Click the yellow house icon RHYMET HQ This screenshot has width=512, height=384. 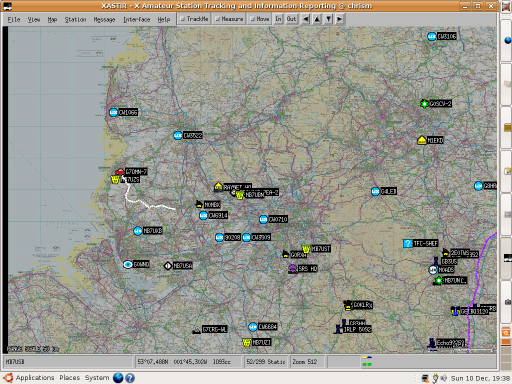coord(218,186)
